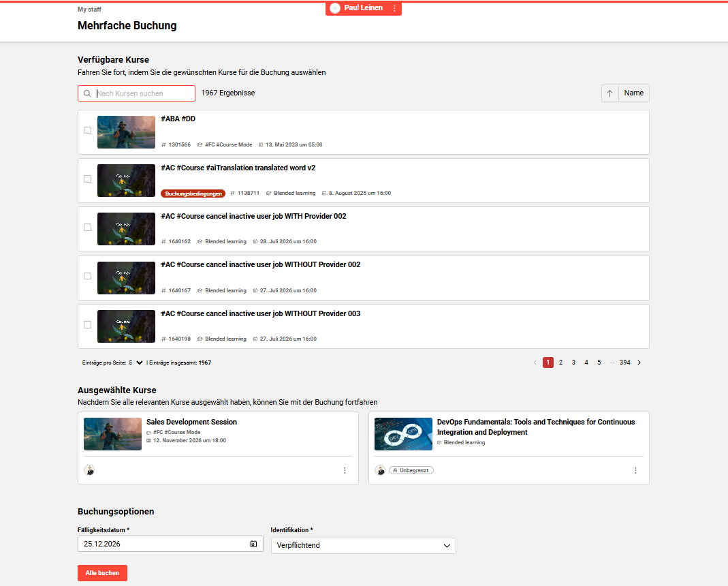Check course cancel job WITH Provider 002
Image resolution: width=728 pixels, height=586 pixels.
(87, 227)
